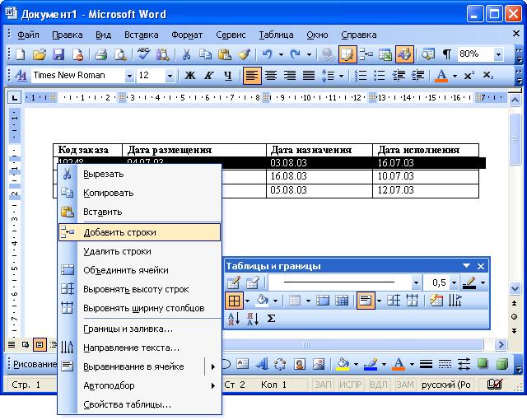Select the Draw Table pencil tool
Screen dimensions: 527x420
234,283
